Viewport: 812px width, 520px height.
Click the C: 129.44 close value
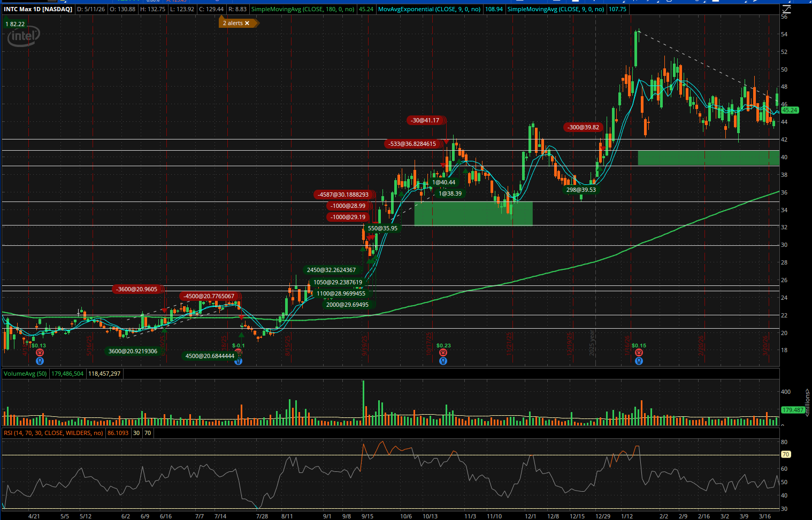click(x=211, y=9)
